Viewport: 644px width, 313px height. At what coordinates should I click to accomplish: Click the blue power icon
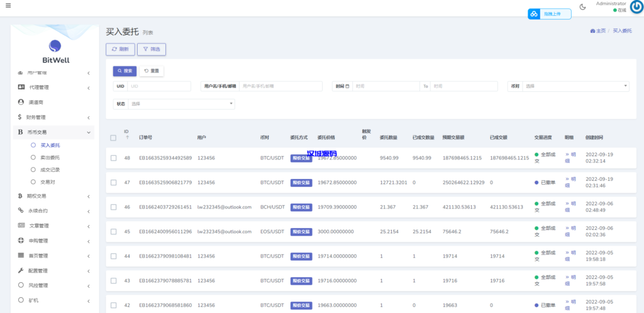click(x=636, y=7)
